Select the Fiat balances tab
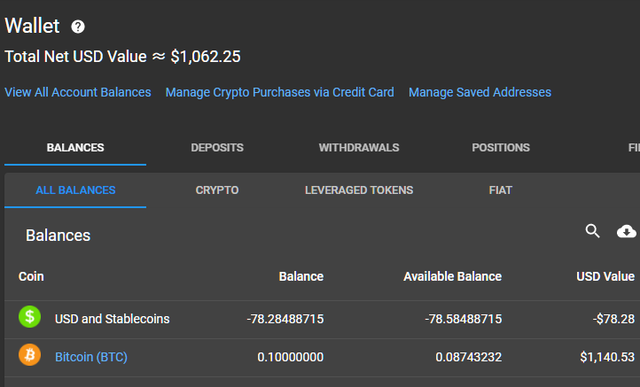Screen dimensions: 640x387 (500, 190)
